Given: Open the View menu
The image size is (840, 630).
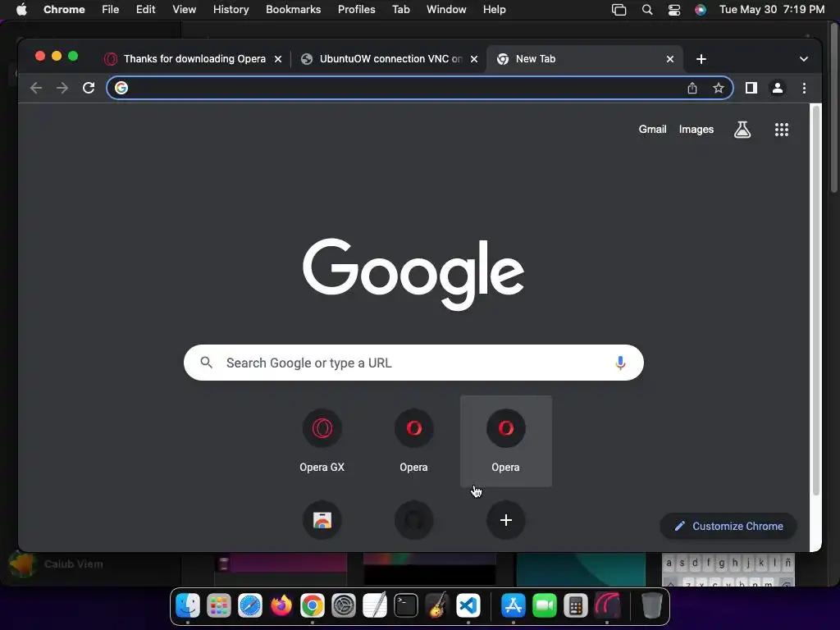Looking at the screenshot, I should [184, 10].
